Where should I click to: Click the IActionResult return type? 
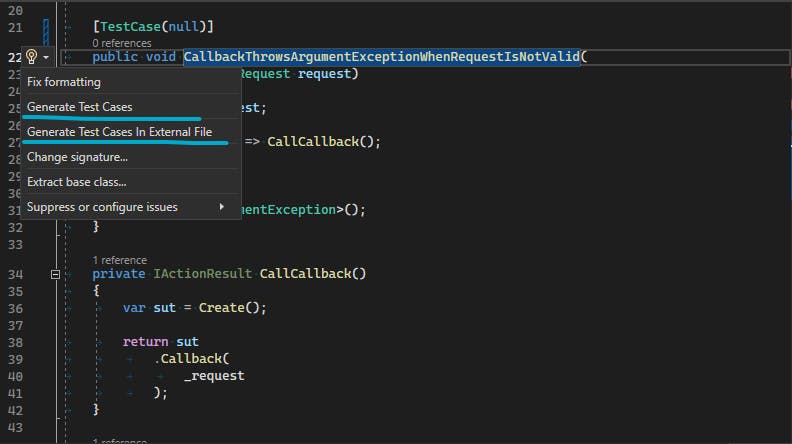203,274
